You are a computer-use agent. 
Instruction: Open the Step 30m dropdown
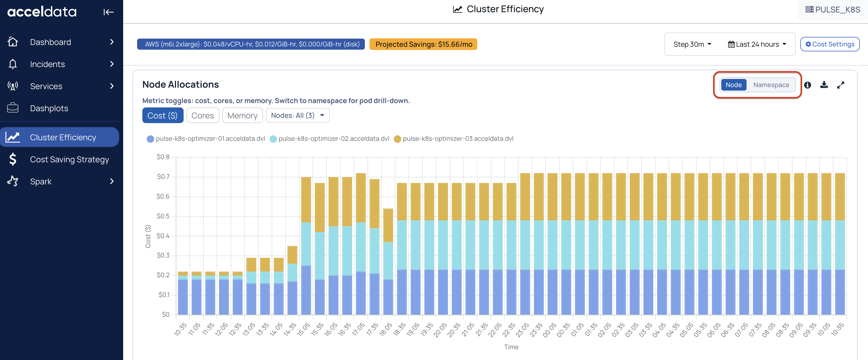pos(692,44)
